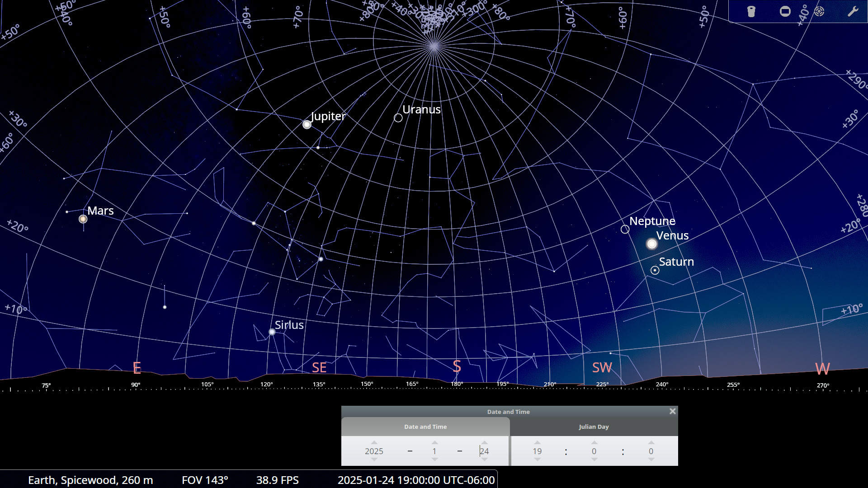Screen dimensions: 868x488
Task: Increase the minutes with up arrow
Action: [594, 443]
